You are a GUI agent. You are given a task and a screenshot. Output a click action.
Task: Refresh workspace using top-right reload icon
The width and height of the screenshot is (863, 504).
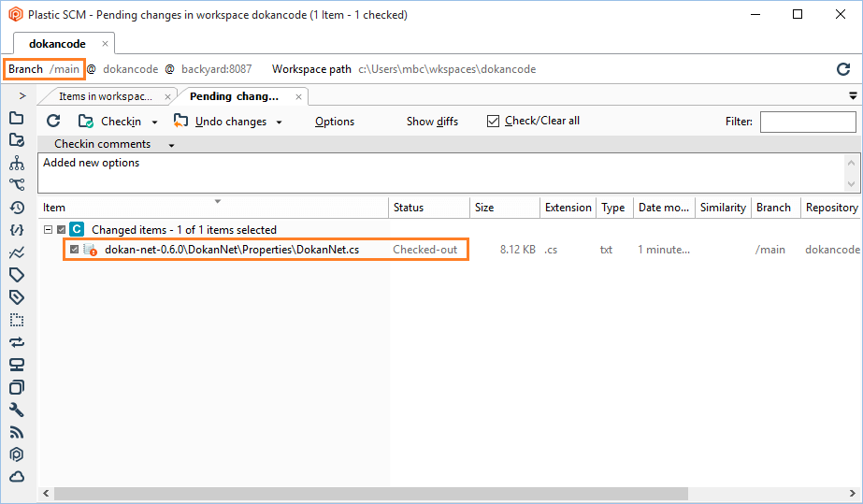point(842,69)
